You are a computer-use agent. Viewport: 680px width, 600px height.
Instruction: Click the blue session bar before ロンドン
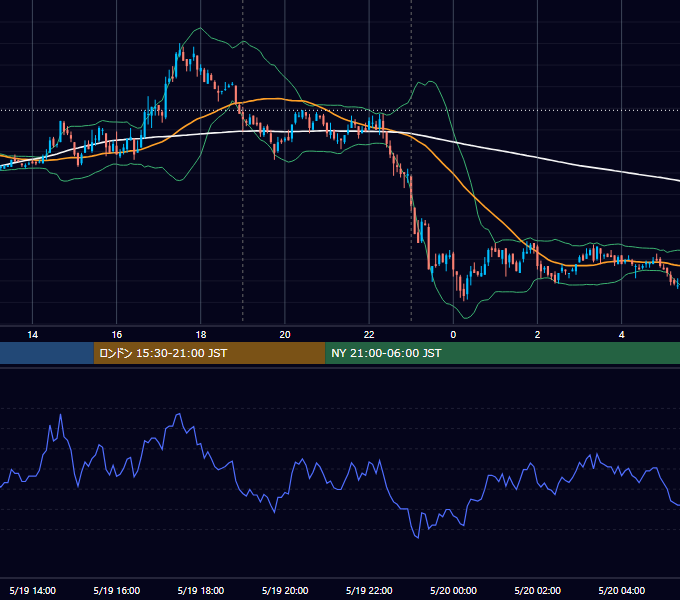pyautogui.click(x=47, y=353)
